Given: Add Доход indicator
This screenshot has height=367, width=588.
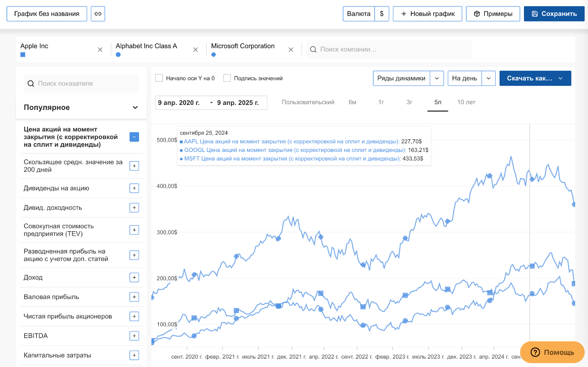Looking at the screenshot, I should click(134, 277).
